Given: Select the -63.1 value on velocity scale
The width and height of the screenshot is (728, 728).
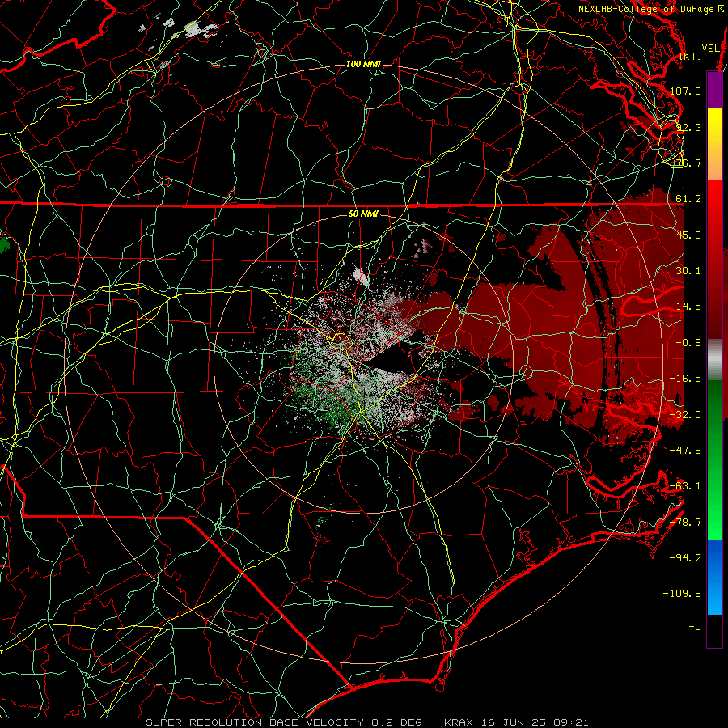Looking at the screenshot, I should point(686,486).
